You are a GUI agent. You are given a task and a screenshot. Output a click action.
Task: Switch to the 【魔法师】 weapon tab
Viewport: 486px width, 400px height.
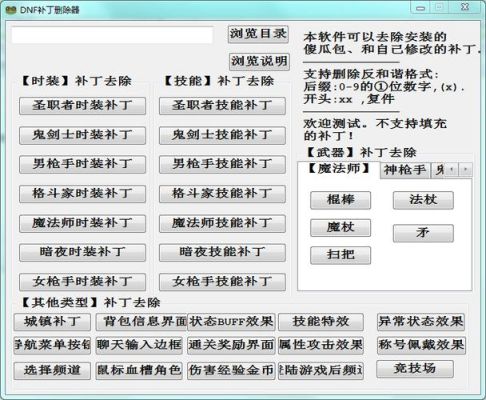click(x=338, y=169)
